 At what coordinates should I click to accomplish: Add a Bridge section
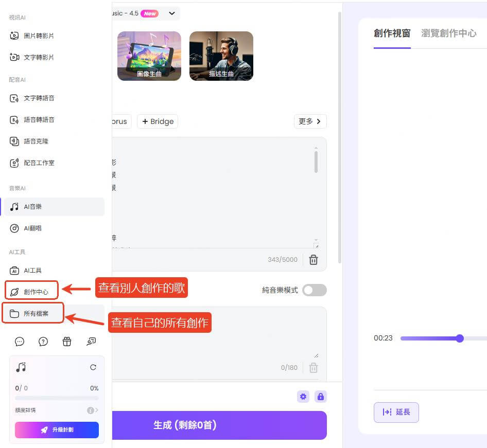158,121
